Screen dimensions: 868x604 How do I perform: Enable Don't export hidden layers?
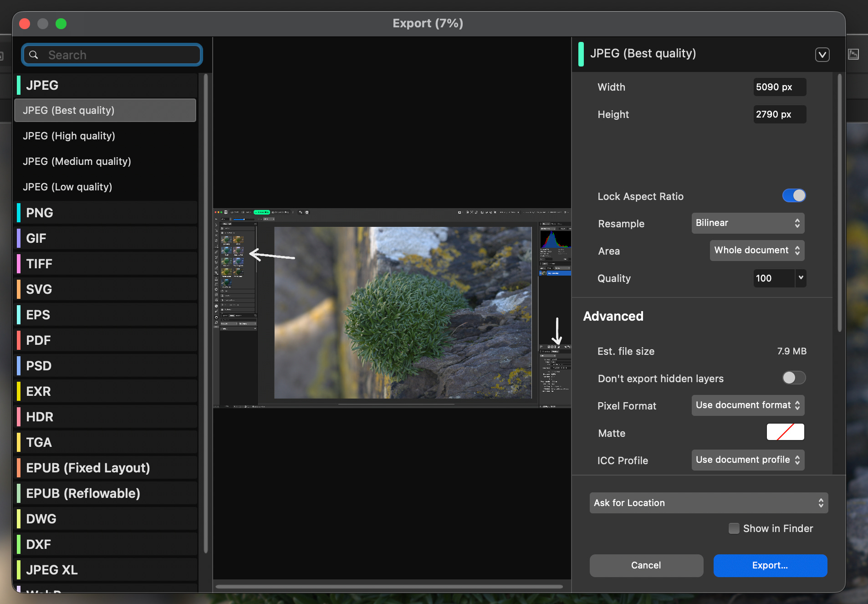coord(793,378)
